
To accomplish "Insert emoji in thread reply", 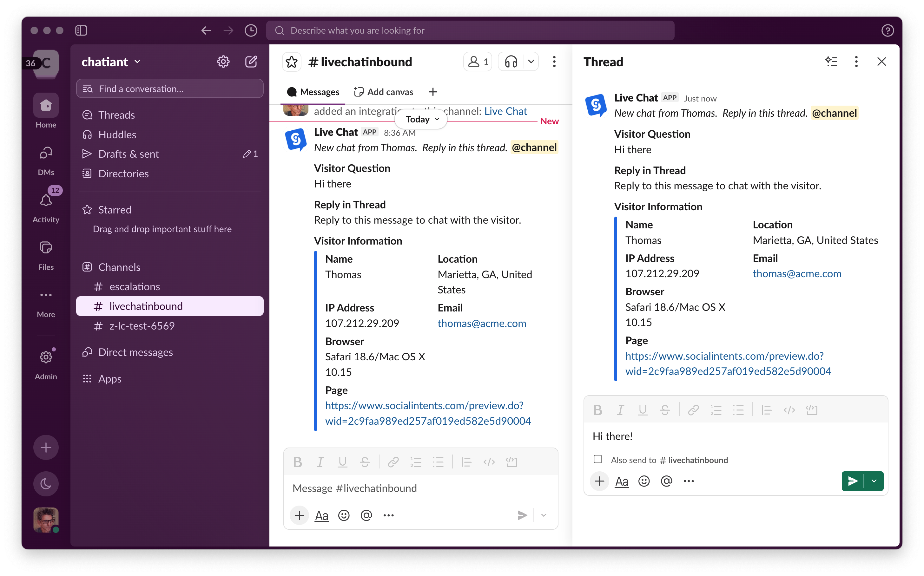I will pyautogui.click(x=644, y=481).
